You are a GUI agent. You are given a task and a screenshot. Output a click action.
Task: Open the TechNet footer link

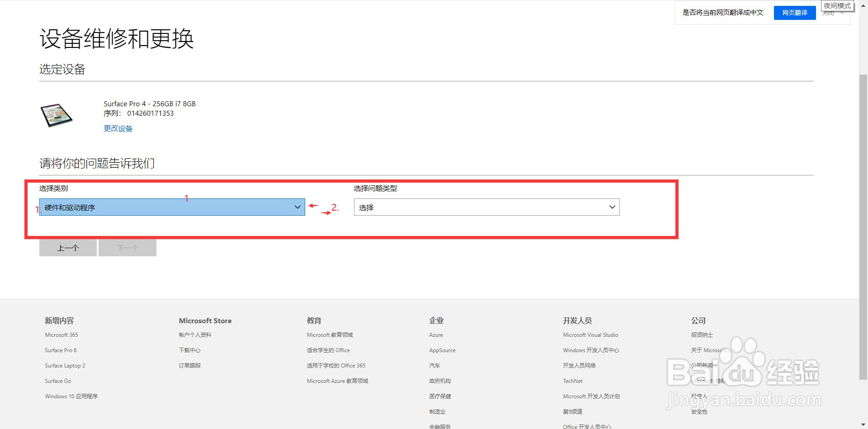point(573,381)
